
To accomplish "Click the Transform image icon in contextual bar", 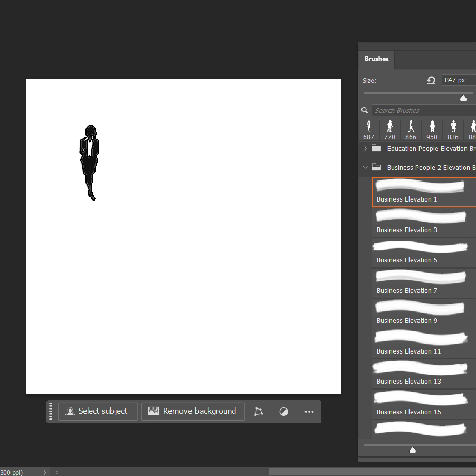I will tap(258, 412).
